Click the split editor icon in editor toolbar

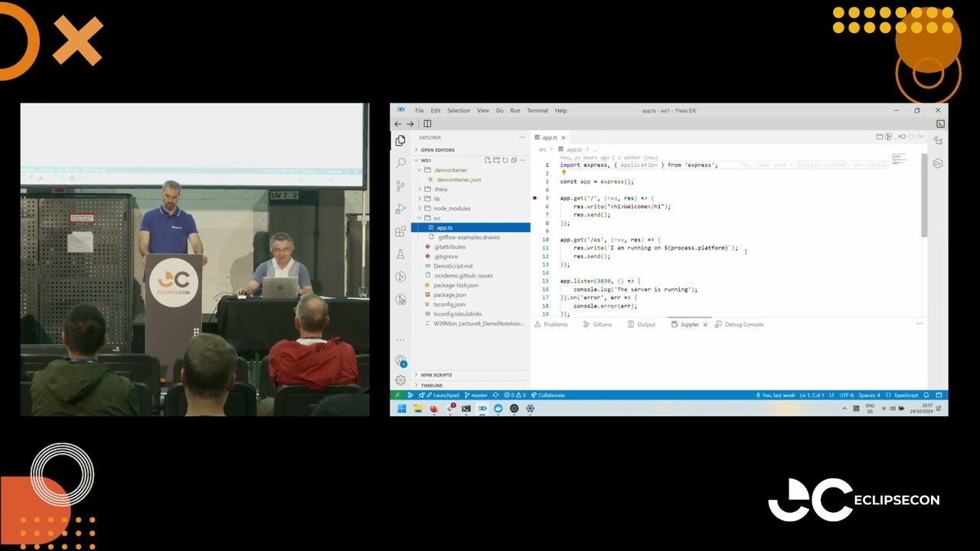pyautogui.click(x=880, y=137)
